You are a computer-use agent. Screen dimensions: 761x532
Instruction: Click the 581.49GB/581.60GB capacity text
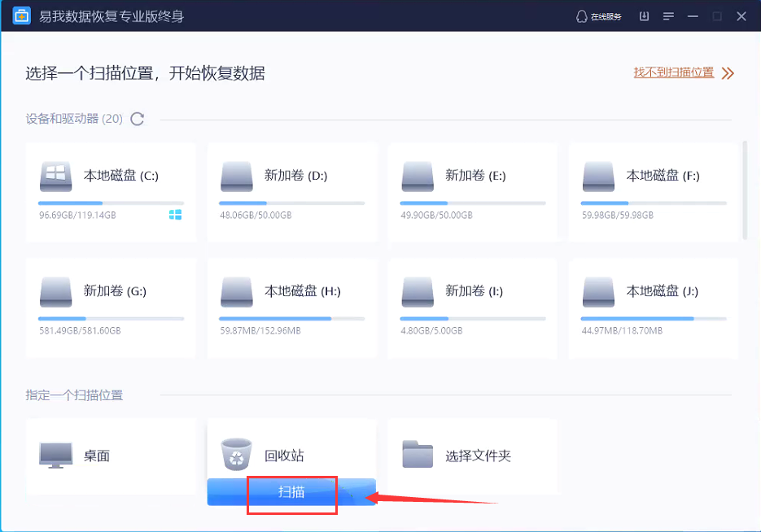click(80, 330)
